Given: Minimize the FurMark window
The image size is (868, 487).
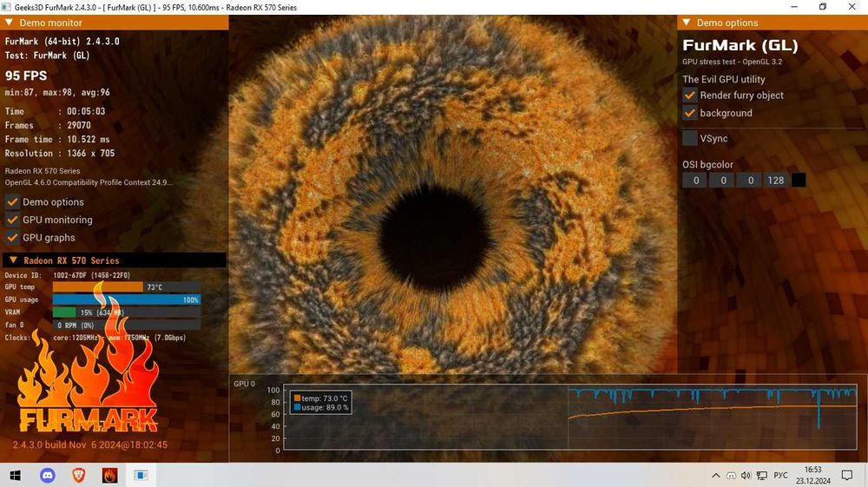Looking at the screenshot, I should pos(794,7).
